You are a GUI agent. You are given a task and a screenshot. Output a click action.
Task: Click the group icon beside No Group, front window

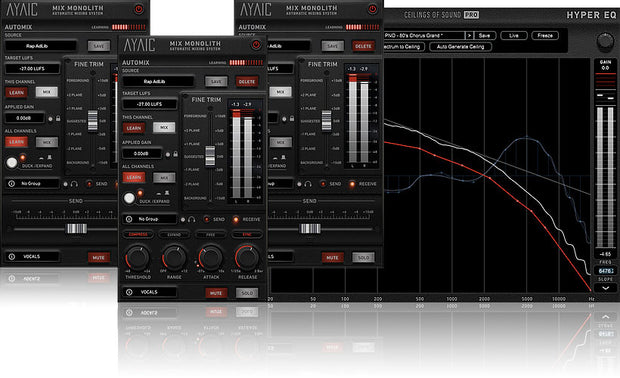click(129, 219)
